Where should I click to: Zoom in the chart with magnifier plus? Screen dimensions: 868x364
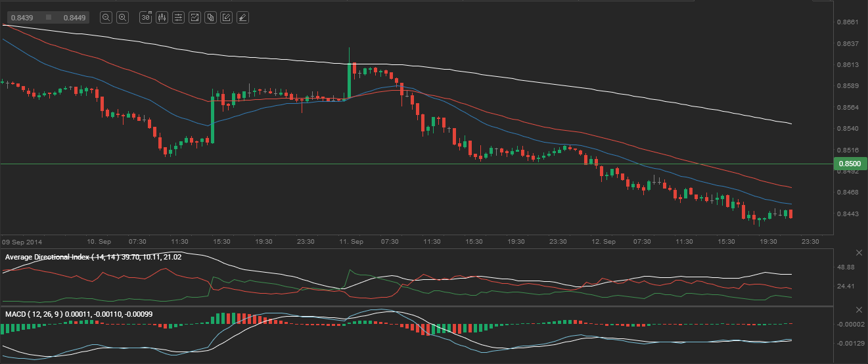click(x=122, y=18)
